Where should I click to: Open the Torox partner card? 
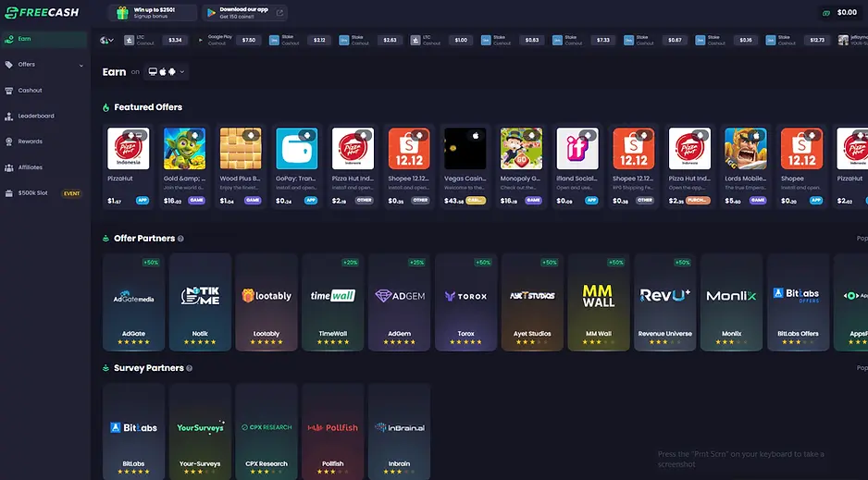[x=465, y=302]
